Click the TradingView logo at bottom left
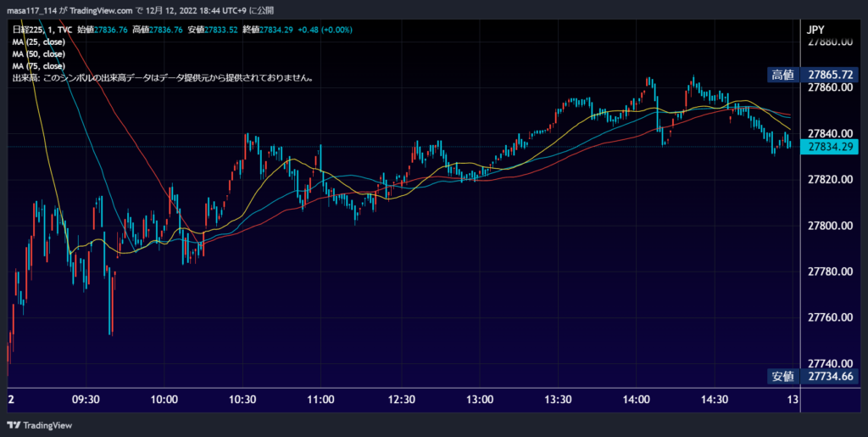The height and width of the screenshot is (437, 868). point(39,425)
